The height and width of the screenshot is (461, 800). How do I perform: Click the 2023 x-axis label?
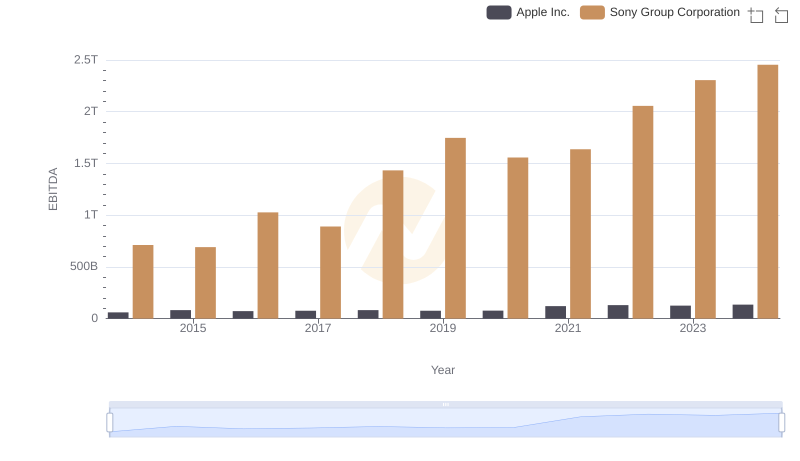[x=693, y=328]
